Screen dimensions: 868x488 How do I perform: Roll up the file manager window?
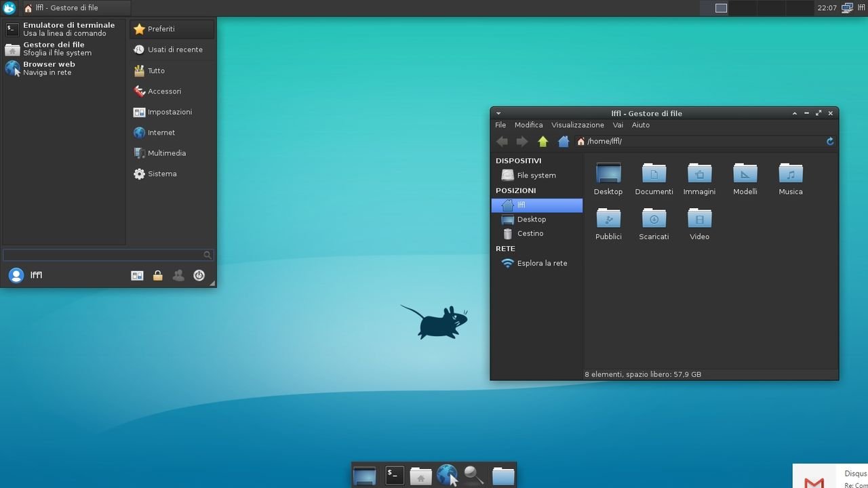tap(794, 113)
